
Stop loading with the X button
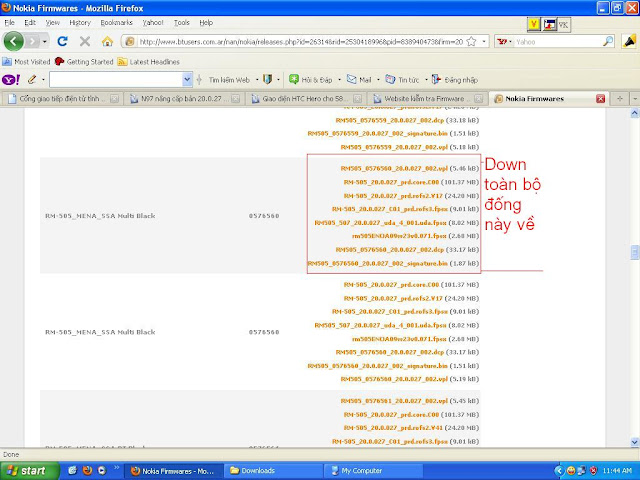click(85, 41)
